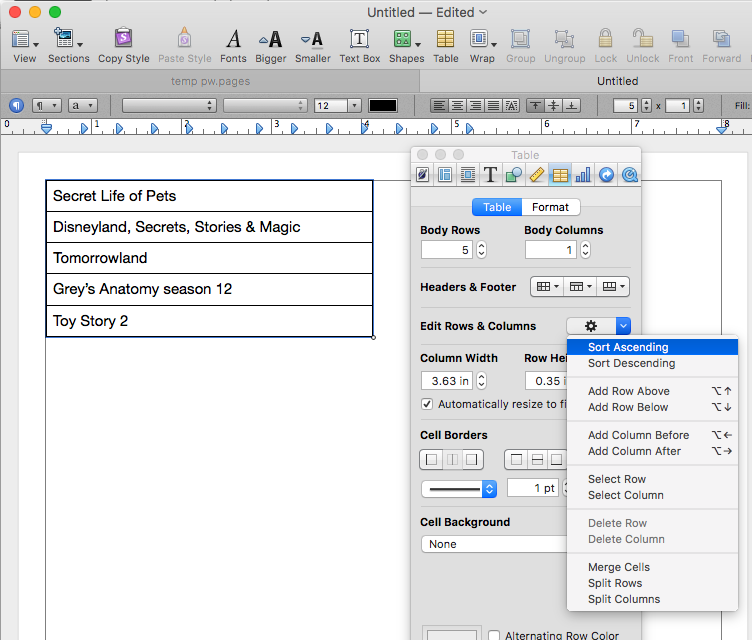Open Document inspector in Table panel
This screenshot has height=640, width=752.
click(423, 175)
